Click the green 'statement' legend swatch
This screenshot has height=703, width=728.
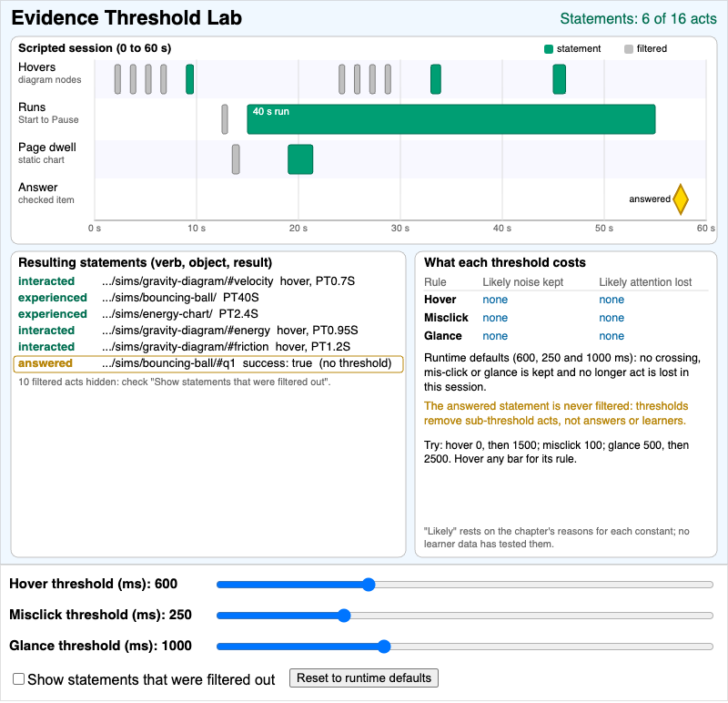coord(549,49)
